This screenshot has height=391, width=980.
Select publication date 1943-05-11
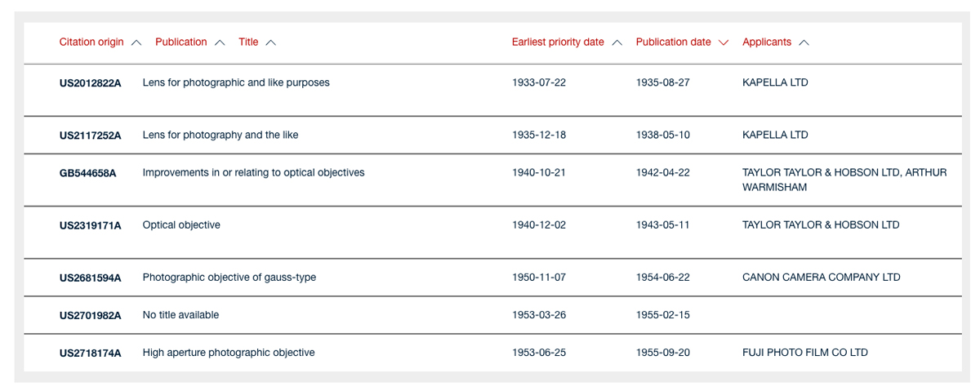(x=663, y=224)
